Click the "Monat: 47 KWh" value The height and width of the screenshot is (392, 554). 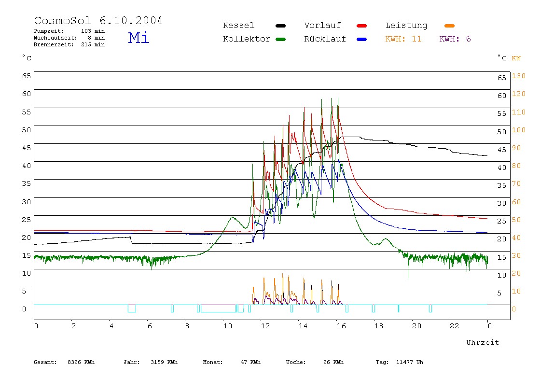point(232,362)
